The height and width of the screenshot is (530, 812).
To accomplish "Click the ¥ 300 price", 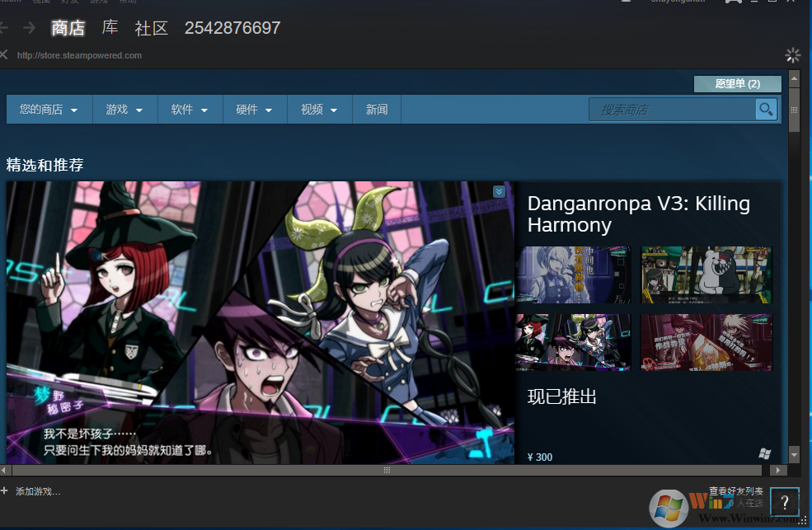I will pos(540,457).
